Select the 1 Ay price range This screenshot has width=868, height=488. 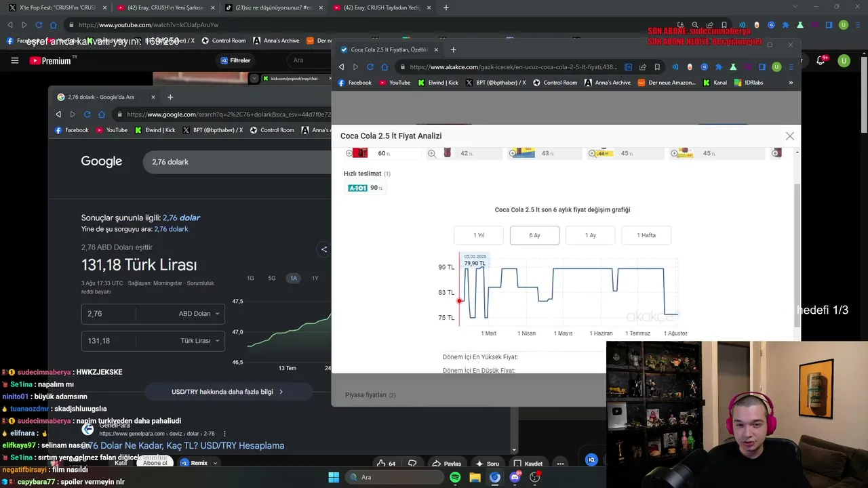(x=591, y=235)
